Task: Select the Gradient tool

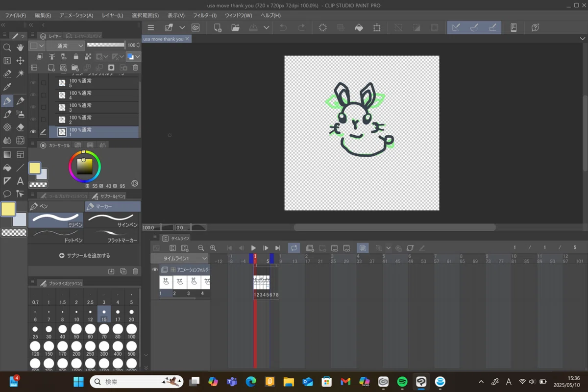Action: [x=7, y=154]
